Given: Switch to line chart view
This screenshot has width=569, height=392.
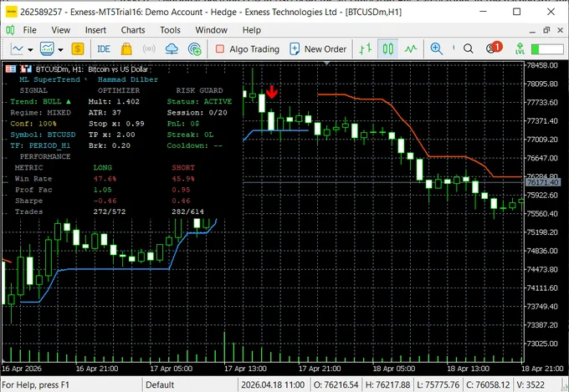Looking at the screenshot, I should click(x=411, y=48).
